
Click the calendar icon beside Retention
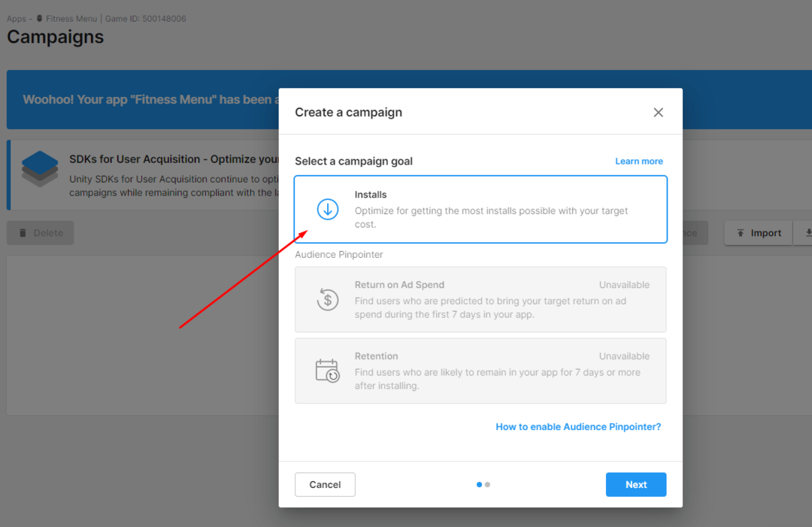tap(327, 371)
